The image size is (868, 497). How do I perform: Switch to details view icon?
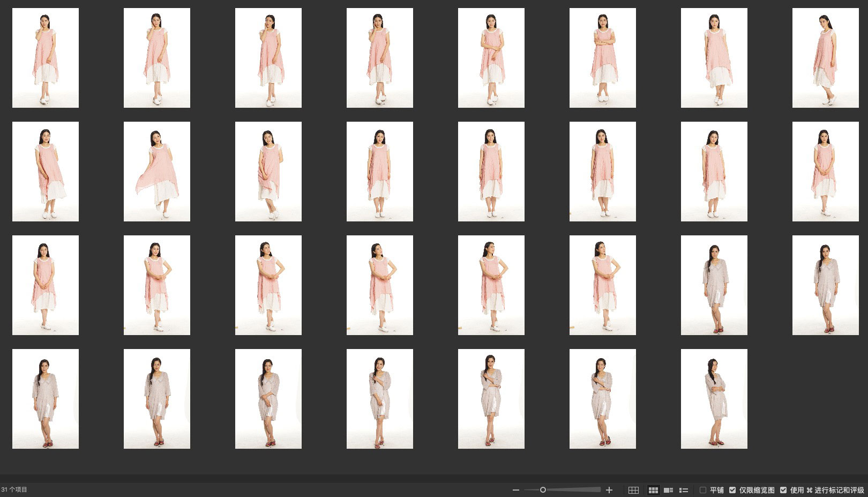(668, 490)
